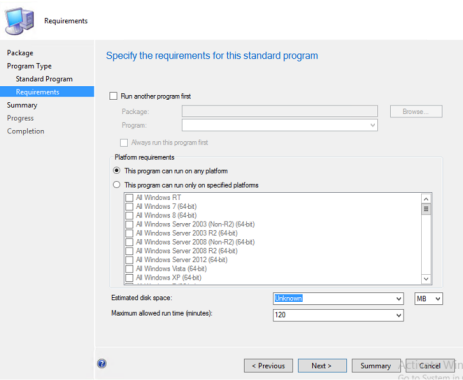
Task: Go to Package step in sidebar
Action: (20, 53)
